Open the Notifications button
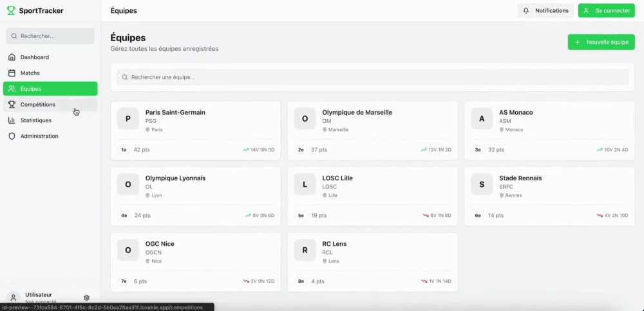644x311 pixels. (x=545, y=11)
